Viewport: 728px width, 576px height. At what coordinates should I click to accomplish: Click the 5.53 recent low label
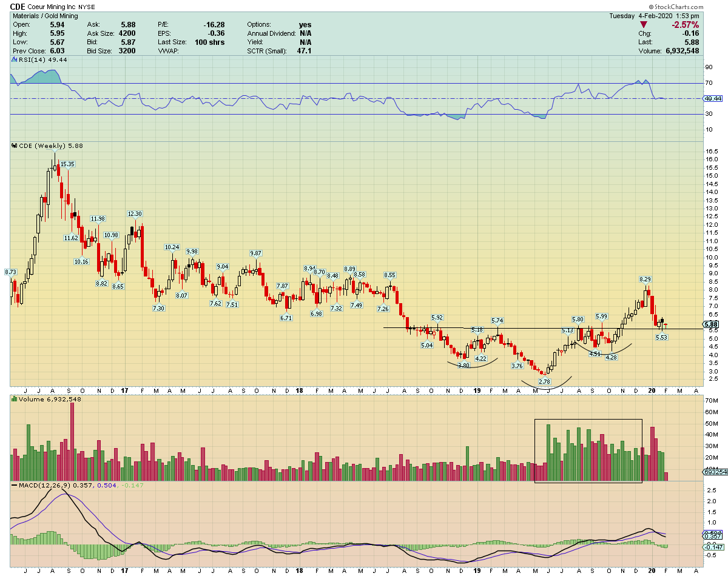point(661,337)
